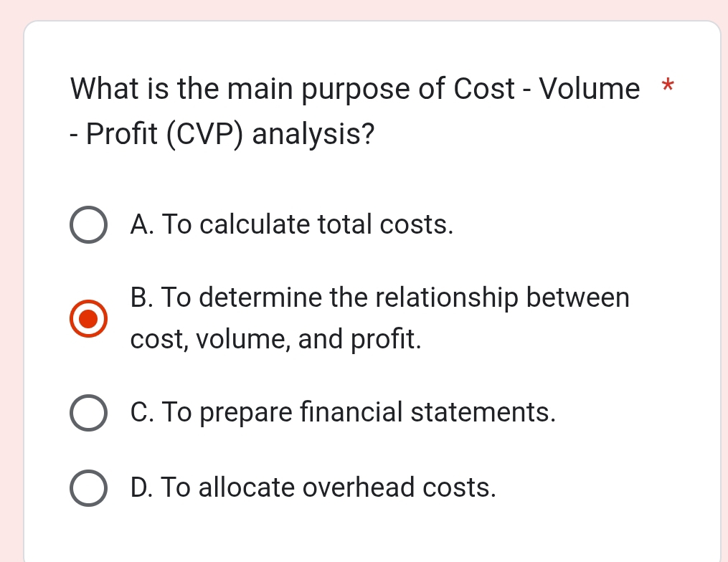Click '- Profit (CVP) analysis?' text line
The image size is (728, 562).
pos(222,134)
